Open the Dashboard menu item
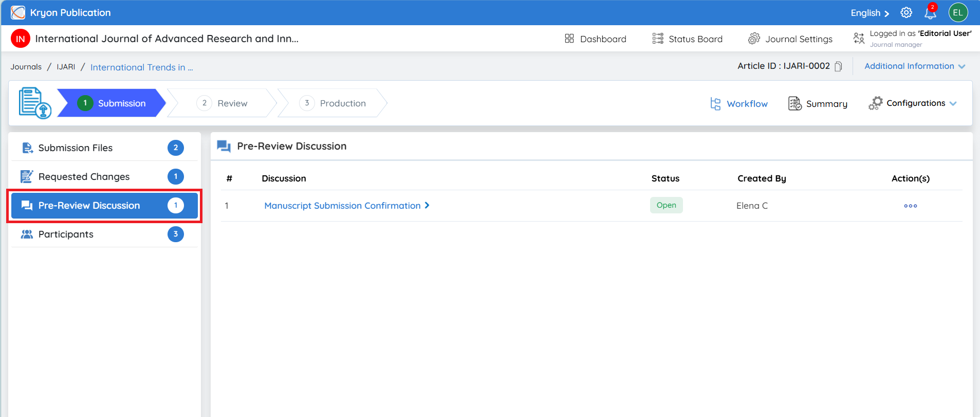This screenshot has height=417, width=980. [x=595, y=39]
